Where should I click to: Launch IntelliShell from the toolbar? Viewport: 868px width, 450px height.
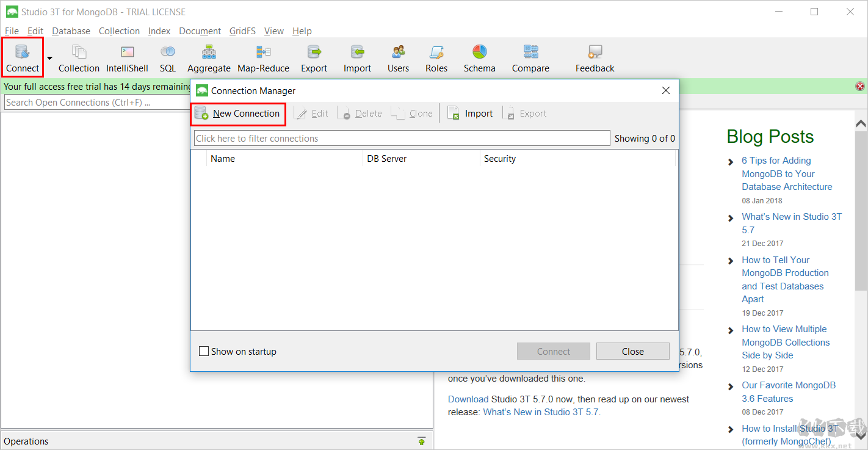point(127,58)
